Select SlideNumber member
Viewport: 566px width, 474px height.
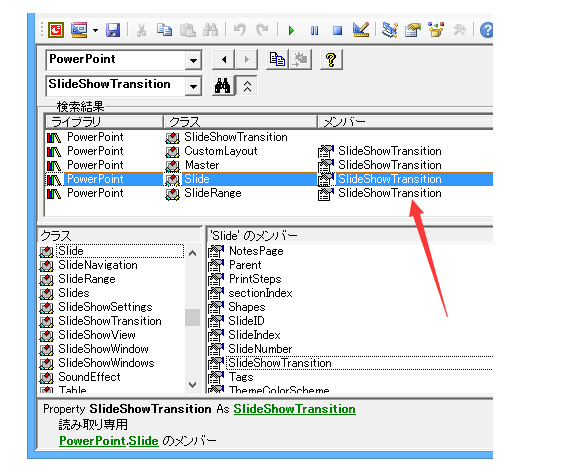(350, 349)
